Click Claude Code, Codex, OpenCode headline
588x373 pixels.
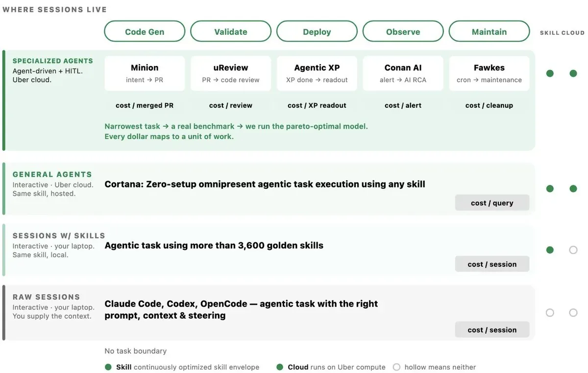click(x=241, y=309)
